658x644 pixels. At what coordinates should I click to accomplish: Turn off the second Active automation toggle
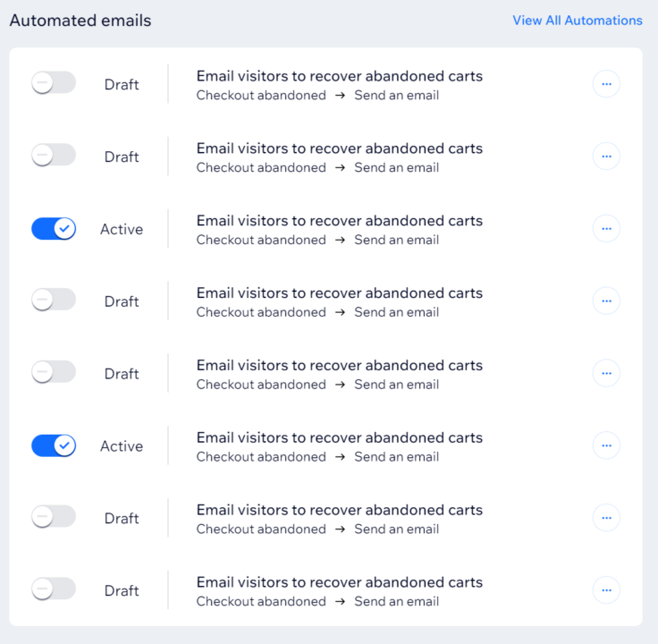(x=54, y=445)
